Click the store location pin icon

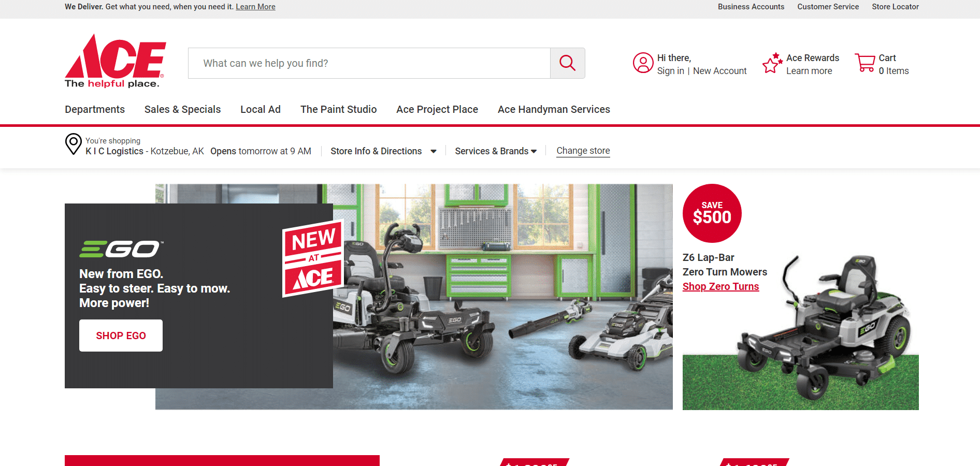tap(73, 144)
